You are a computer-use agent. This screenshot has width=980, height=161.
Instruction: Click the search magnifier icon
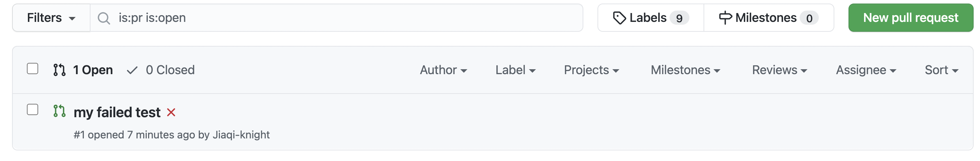pos(104,18)
